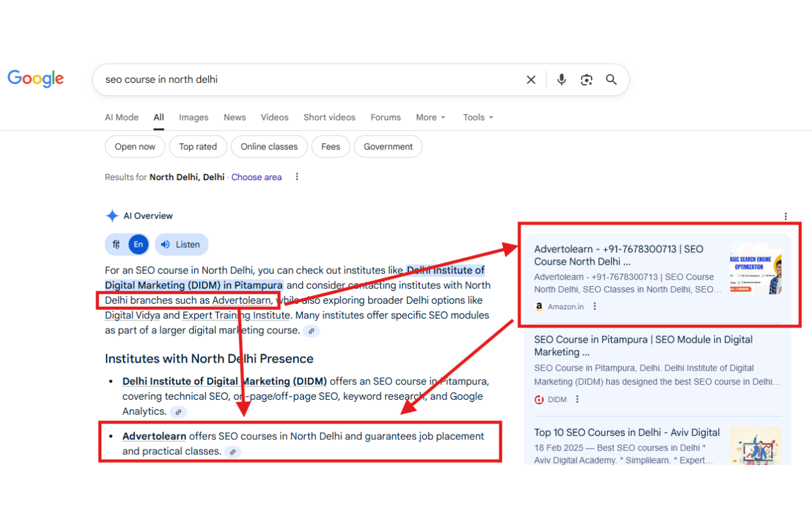Open three-dot menu next to Choose area
Viewport: 812px width, 517px height.
(x=297, y=177)
